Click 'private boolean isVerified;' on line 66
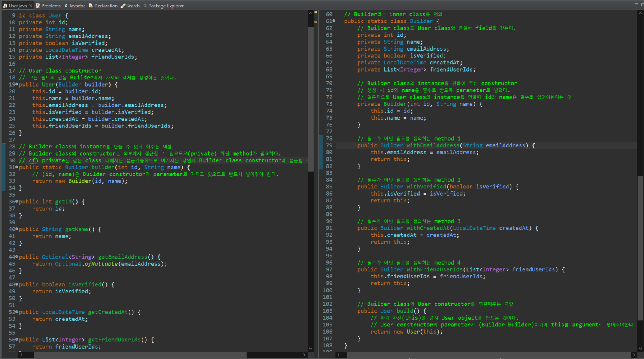 coord(402,55)
